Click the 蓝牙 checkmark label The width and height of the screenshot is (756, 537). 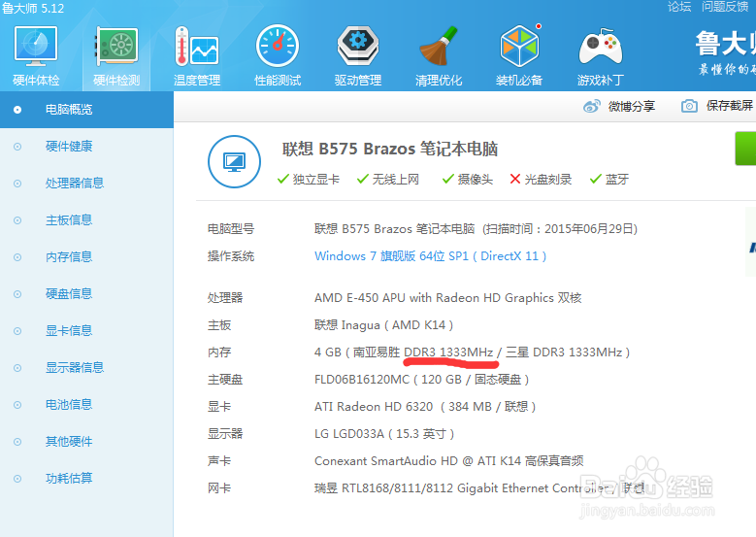pos(609,180)
